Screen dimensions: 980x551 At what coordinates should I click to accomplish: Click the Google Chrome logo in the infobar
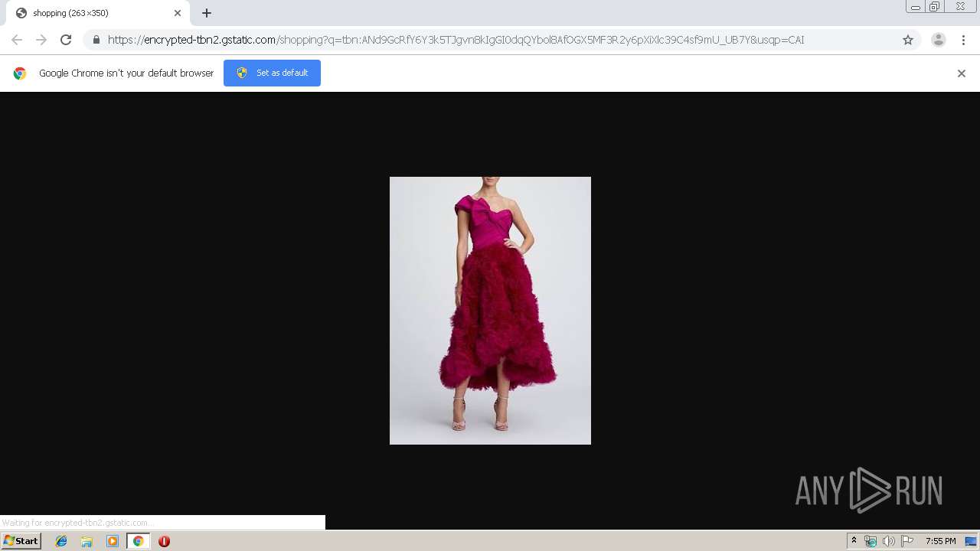coord(20,73)
